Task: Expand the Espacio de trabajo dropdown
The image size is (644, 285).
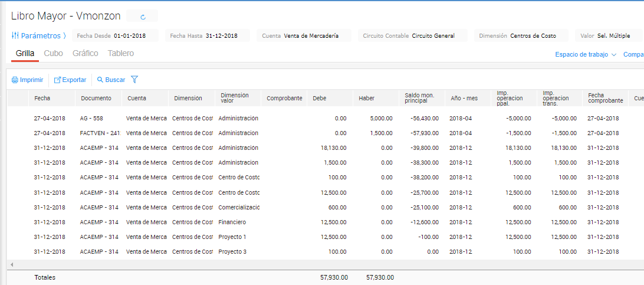Action: point(585,54)
